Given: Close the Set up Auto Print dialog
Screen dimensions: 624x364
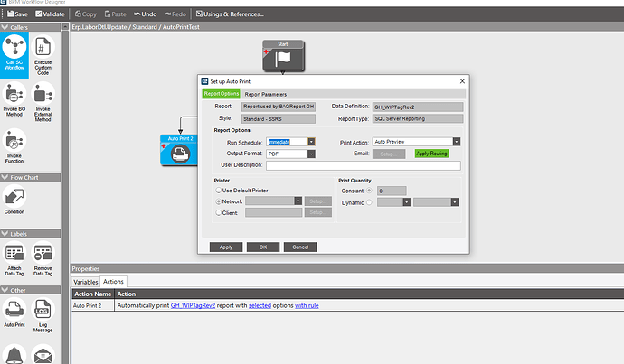Looking at the screenshot, I should pyautogui.click(x=462, y=81).
